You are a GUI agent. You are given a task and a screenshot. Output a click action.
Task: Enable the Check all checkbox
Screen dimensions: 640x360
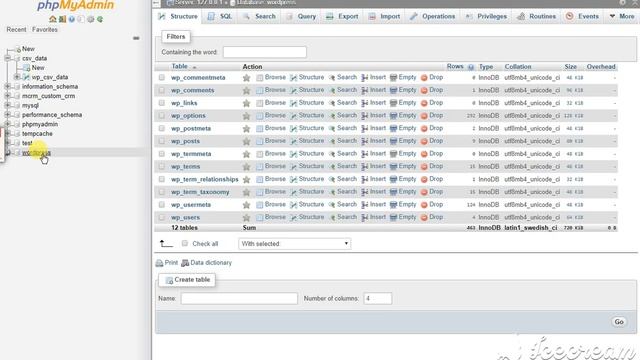[x=185, y=243]
